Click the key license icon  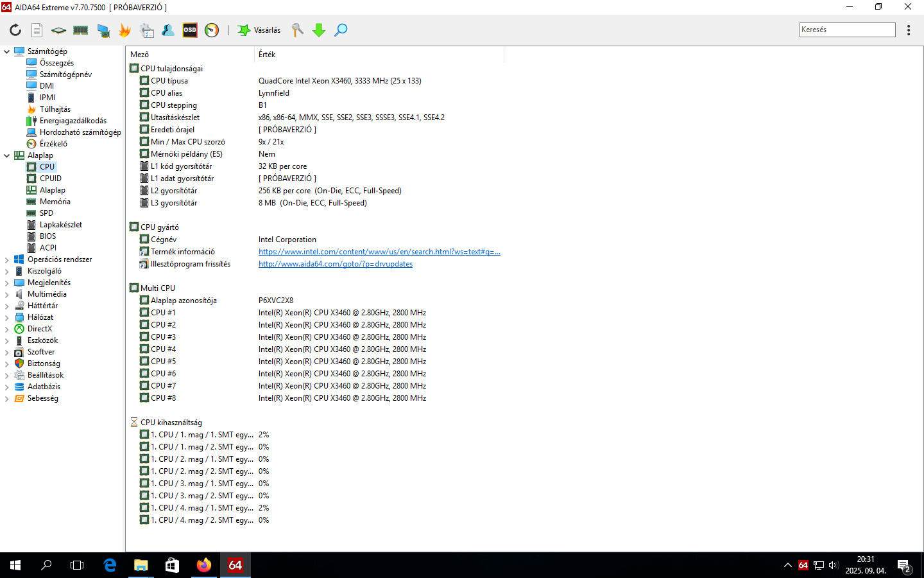click(x=298, y=30)
